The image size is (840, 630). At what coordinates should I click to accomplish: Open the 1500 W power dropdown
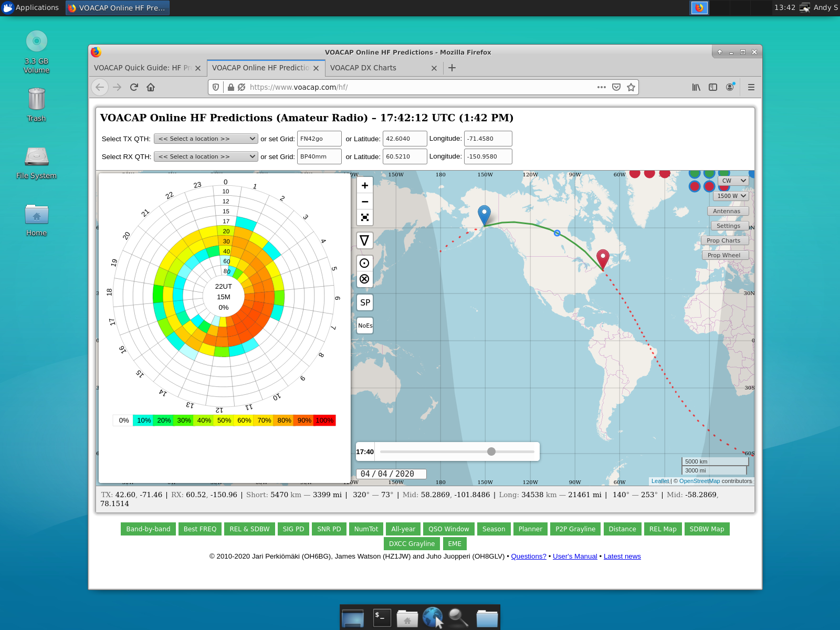point(731,196)
